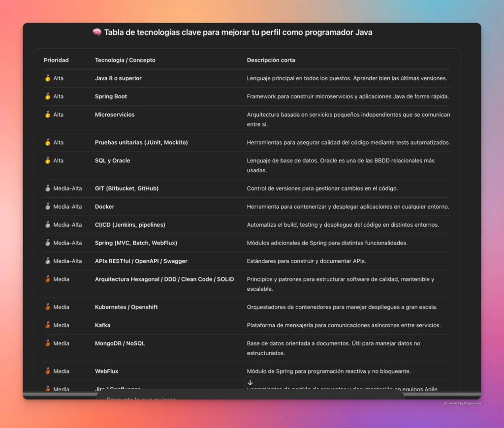Click description 'Automatiza el build, testing y despliegue'
Image resolution: width=504 pixels, height=428 pixels.
tap(343, 225)
